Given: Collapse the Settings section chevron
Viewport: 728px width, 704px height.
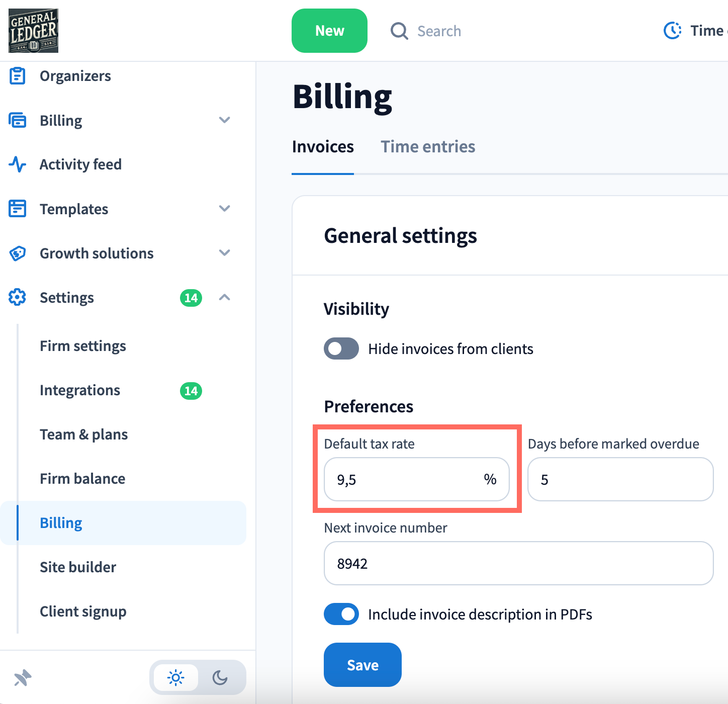Looking at the screenshot, I should point(225,298).
